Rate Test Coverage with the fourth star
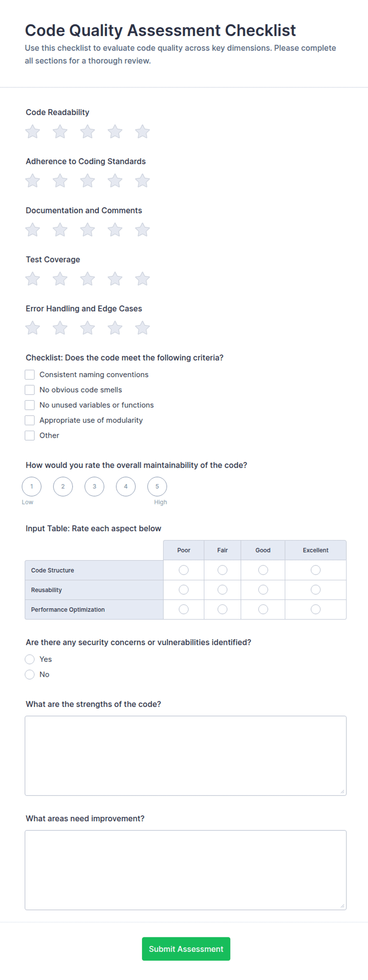 click(115, 279)
